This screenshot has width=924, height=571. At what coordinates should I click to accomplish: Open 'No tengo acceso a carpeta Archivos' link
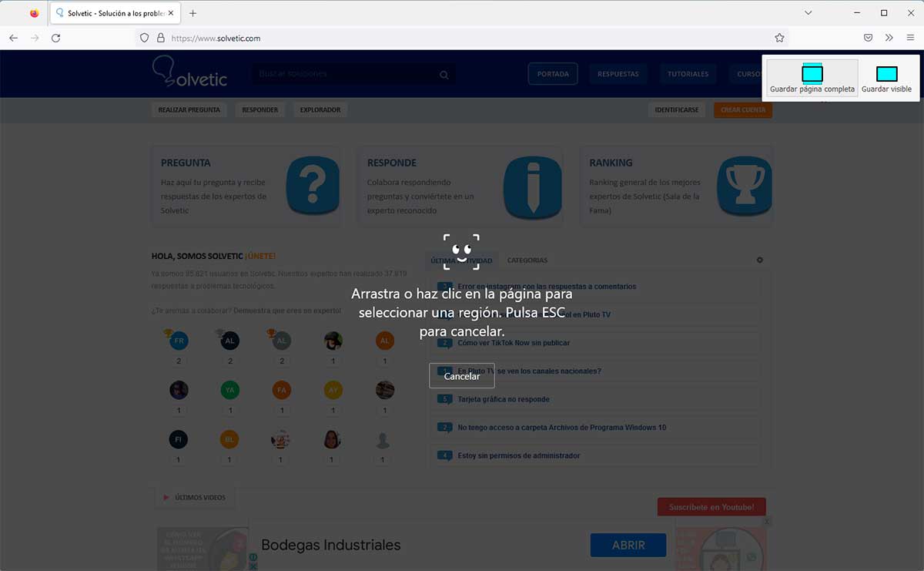[x=562, y=428]
